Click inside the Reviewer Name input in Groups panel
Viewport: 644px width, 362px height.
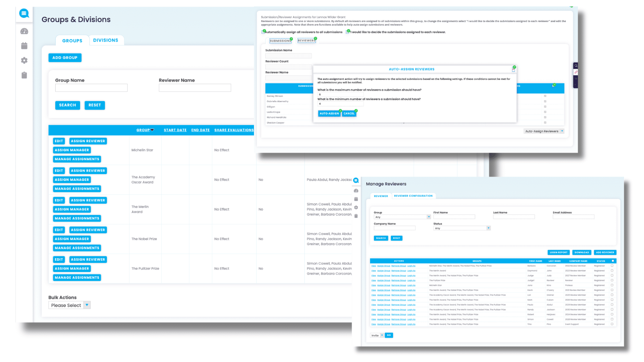[195, 88]
